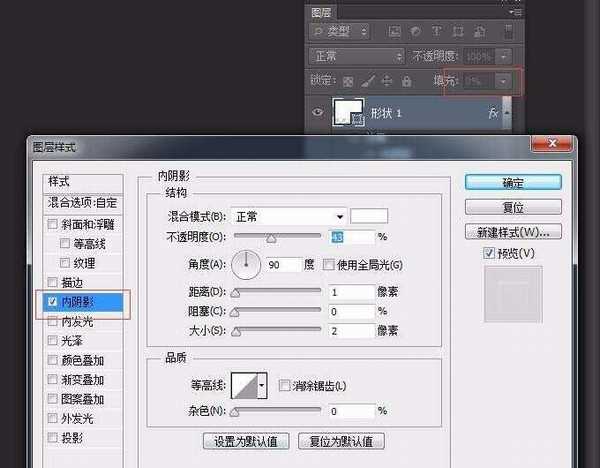Click the 填充 fill percentage field
600x468 pixels.
point(478,81)
